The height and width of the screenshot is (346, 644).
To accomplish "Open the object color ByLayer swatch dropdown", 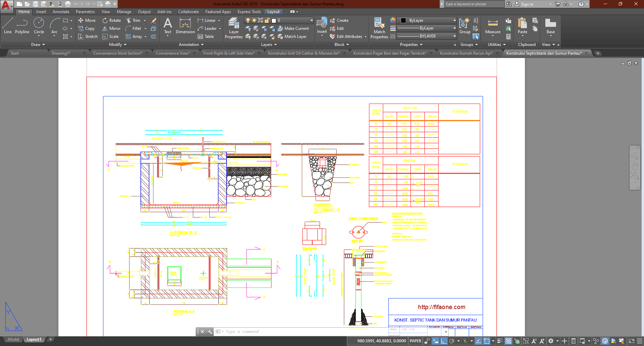I will tap(427, 20).
